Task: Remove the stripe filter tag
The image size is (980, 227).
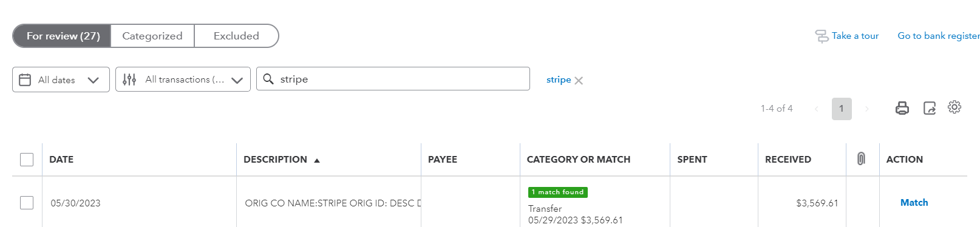Action: click(579, 80)
